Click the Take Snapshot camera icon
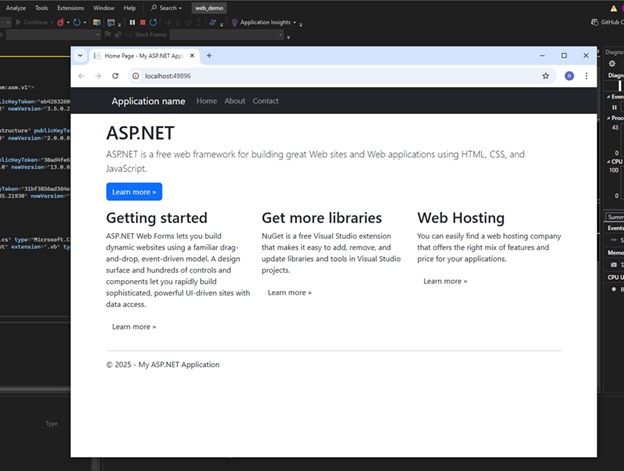624x471 pixels. (x=614, y=265)
